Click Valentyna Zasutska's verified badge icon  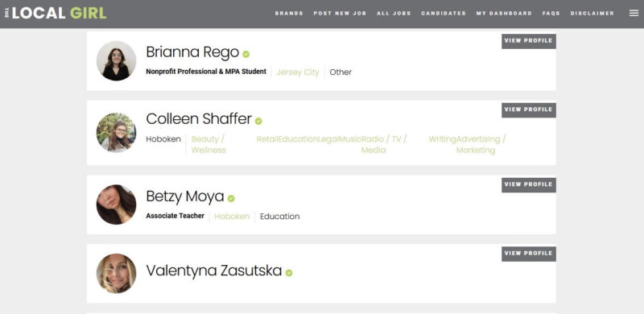click(289, 273)
